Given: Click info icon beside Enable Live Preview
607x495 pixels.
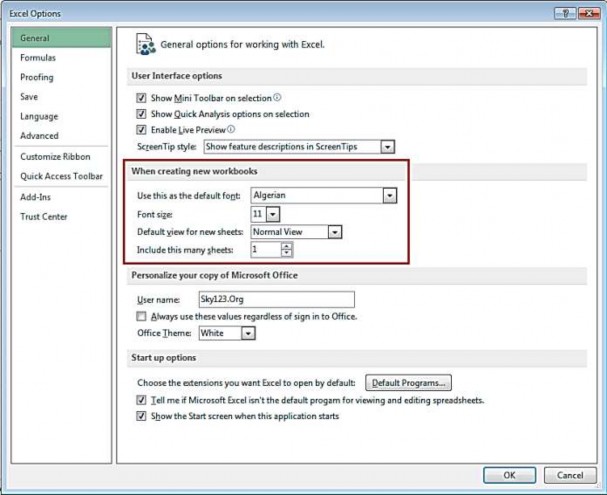Looking at the screenshot, I should click(x=231, y=129).
